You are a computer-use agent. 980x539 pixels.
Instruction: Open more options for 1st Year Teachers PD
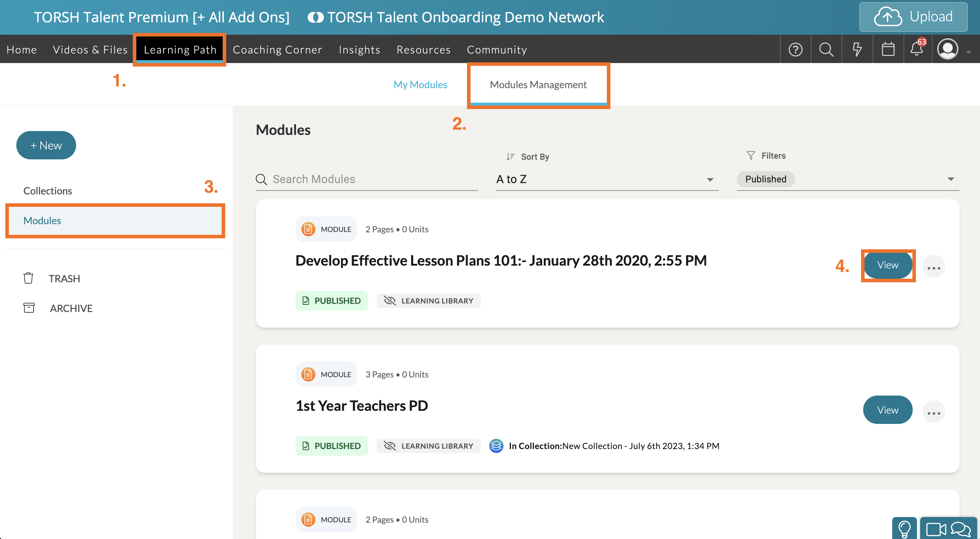pyautogui.click(x=933, y=413)
